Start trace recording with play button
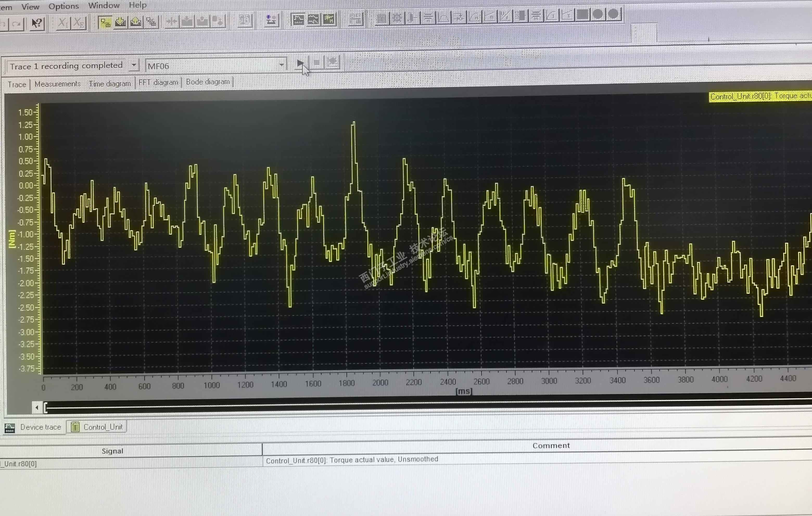 pyautogui.click(x=300, y=63)
